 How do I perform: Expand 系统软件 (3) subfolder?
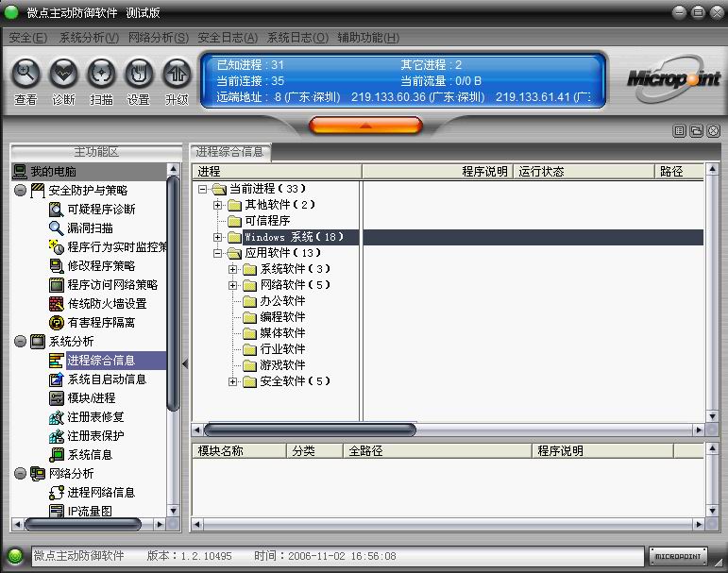232,269
